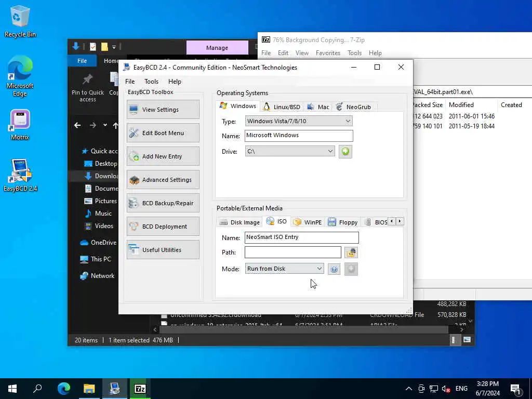Open Recycle Bin desktop icon
532x399 pixels.
[x=20, y=21]
